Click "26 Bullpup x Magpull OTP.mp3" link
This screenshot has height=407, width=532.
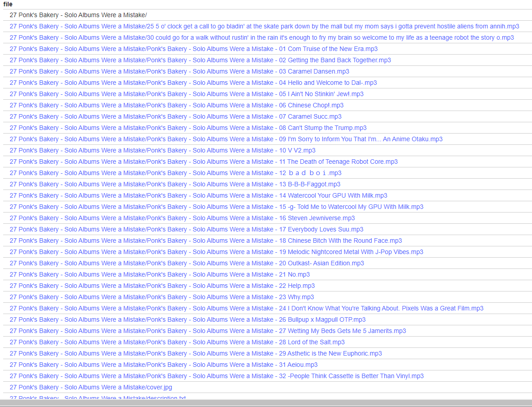tap(187, 319)
